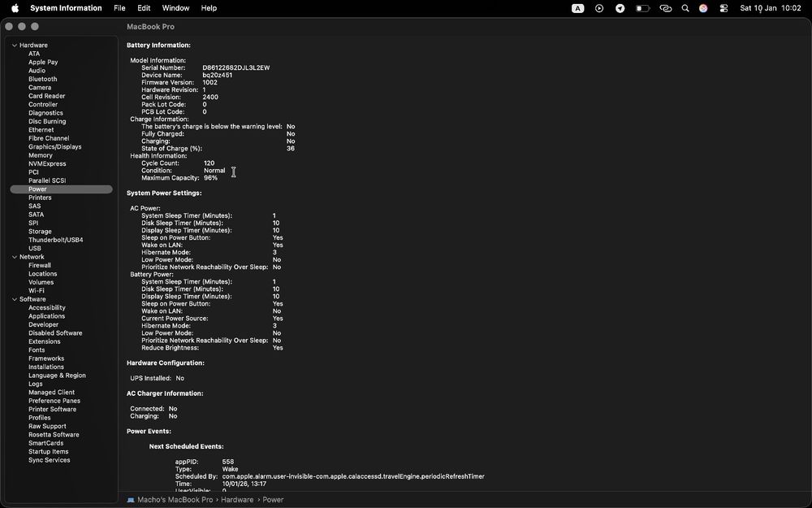Select ATA in the sidebar
The height and width of the screenshot is (508, 812).
coord(34,54)
